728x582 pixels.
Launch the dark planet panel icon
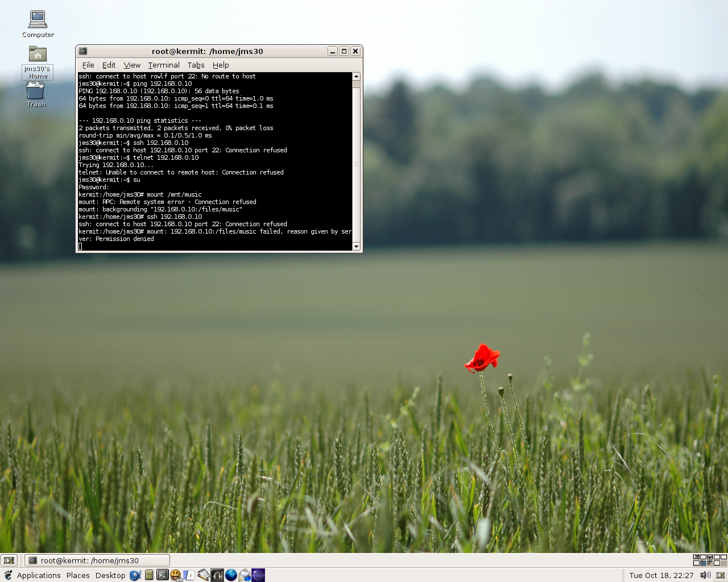pyautogui.click(x=258, y=575)
